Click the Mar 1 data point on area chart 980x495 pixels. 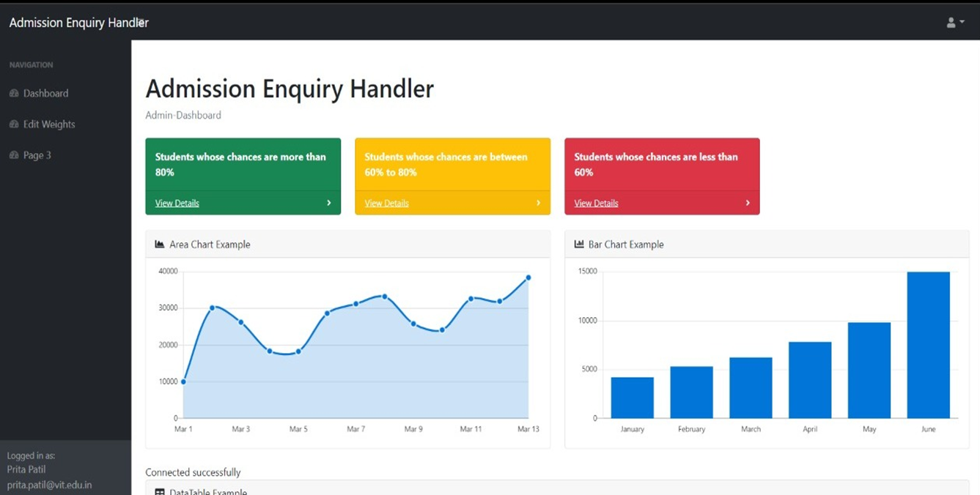tap(183, 382)
